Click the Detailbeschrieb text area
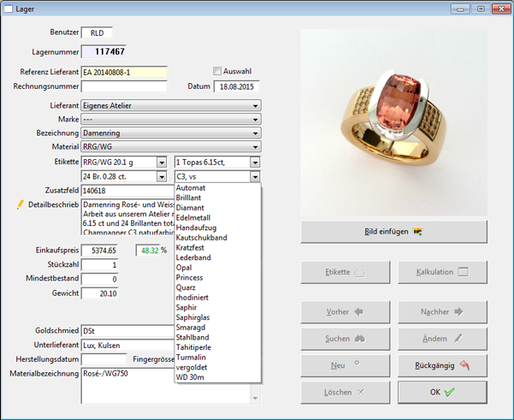Viewport: 514px width, 420px height. [x=127, y=216]
